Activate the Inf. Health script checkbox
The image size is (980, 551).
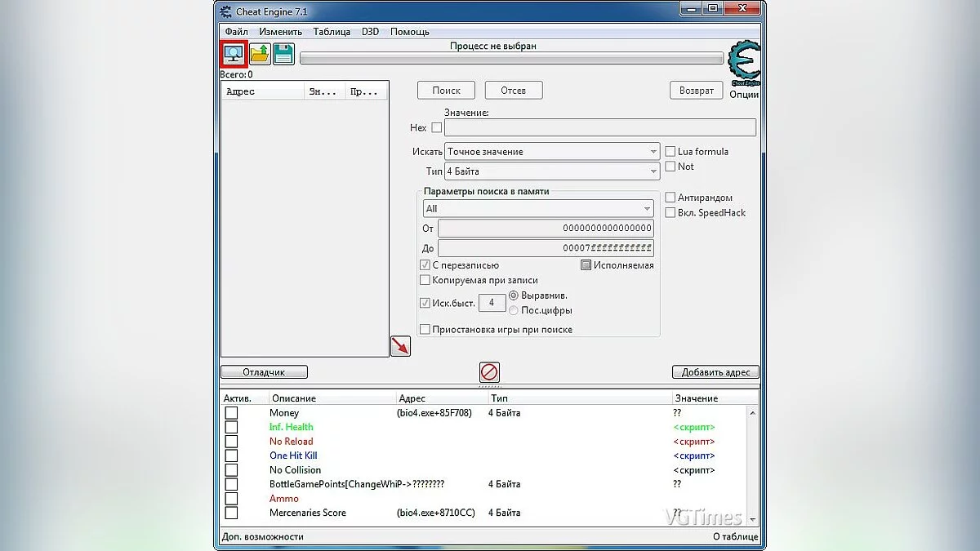coord(231,427)
